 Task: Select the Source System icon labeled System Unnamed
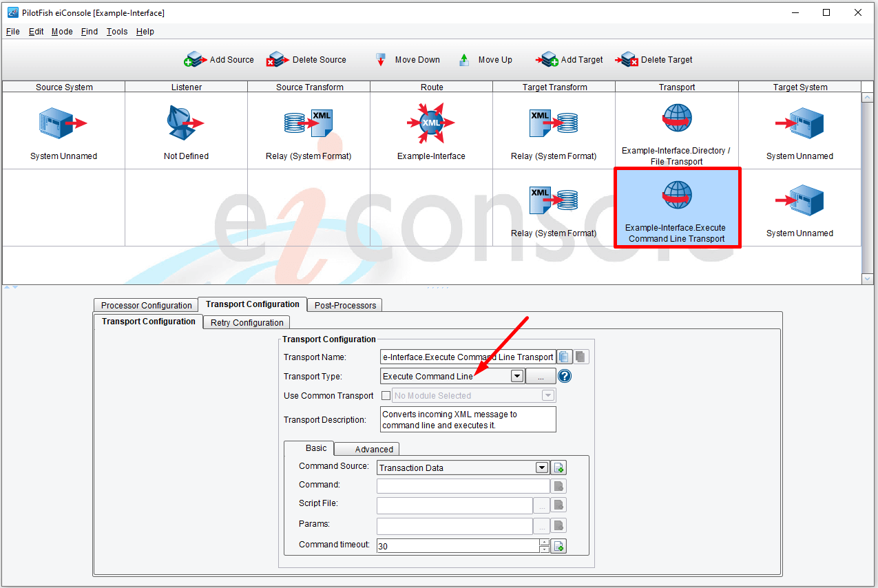pos(63,124)
